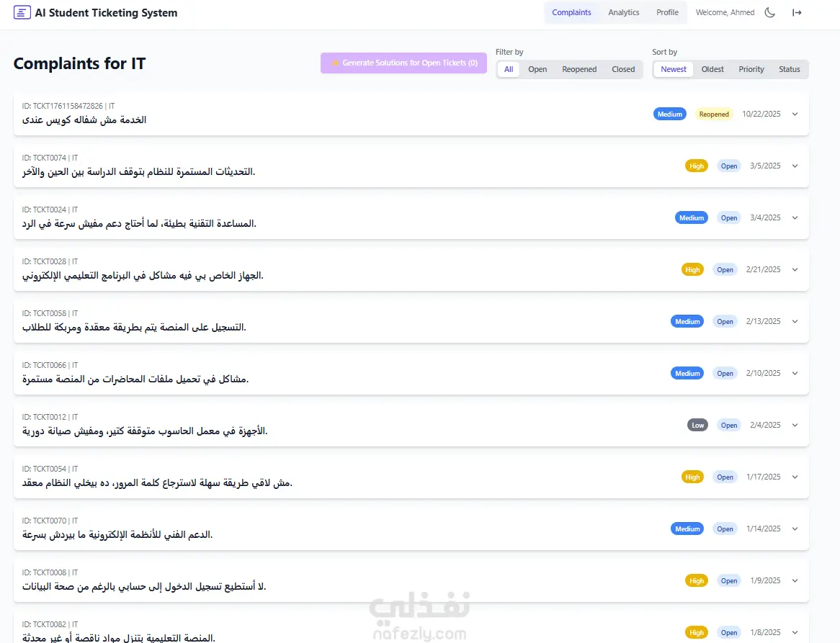This screenshot has width=840, height=643.
Task: Sort complaints by Priority
Action: [x=751, y=69]
